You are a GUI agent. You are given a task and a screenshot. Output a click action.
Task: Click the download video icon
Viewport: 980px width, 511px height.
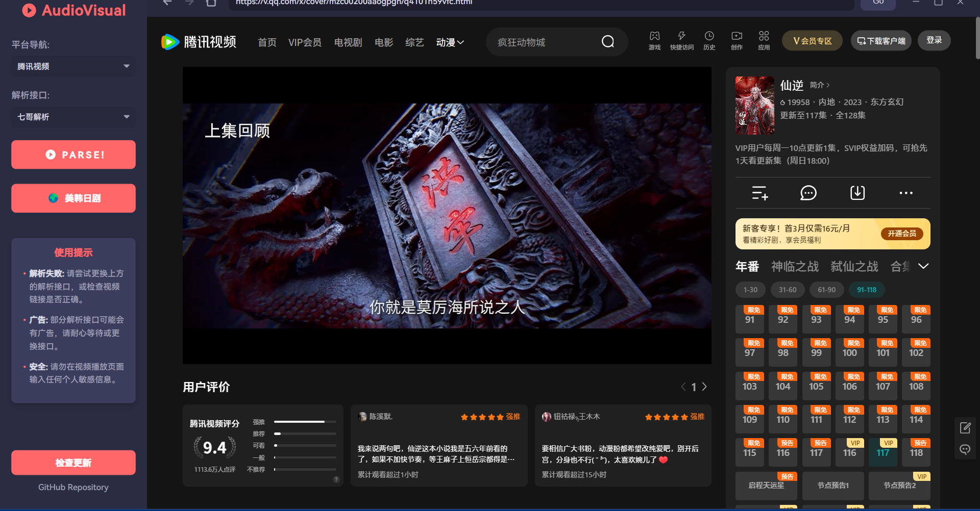point(857,193)
